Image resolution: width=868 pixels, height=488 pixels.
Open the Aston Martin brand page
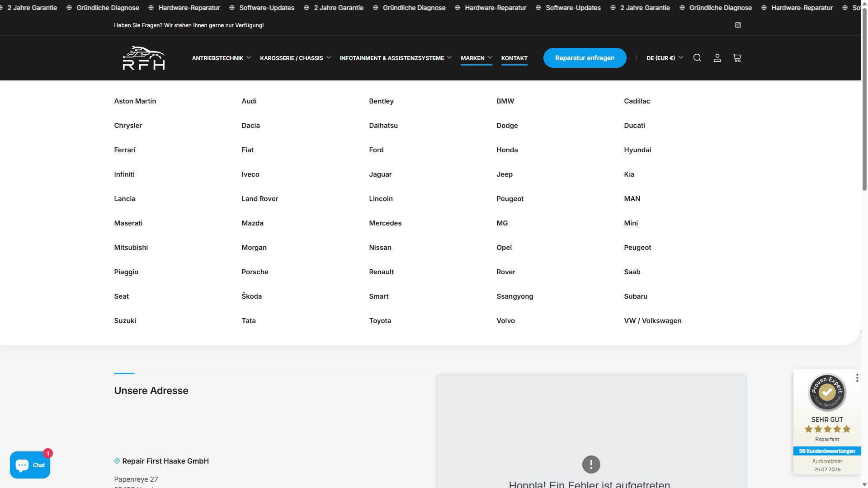[135, 101]
